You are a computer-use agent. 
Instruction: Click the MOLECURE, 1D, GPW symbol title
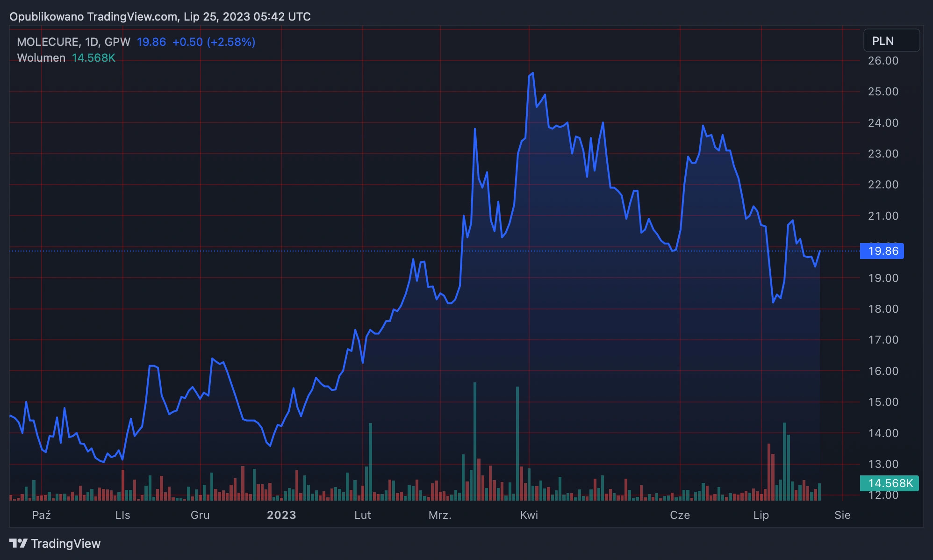73,42
